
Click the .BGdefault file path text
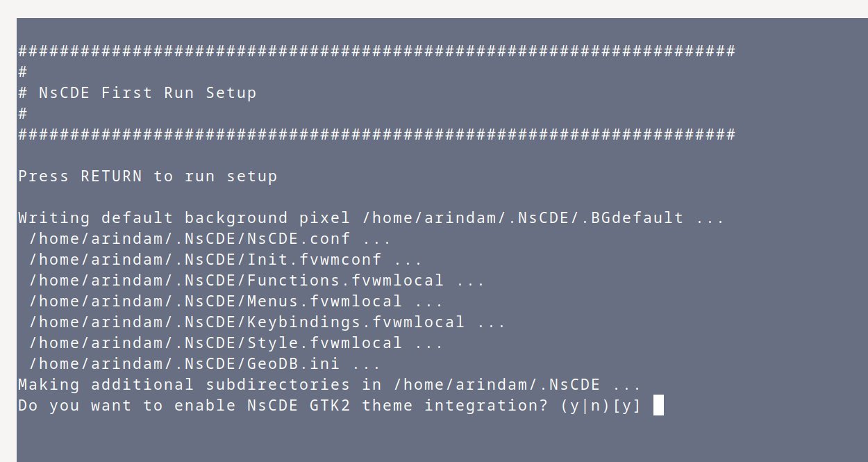523,217
